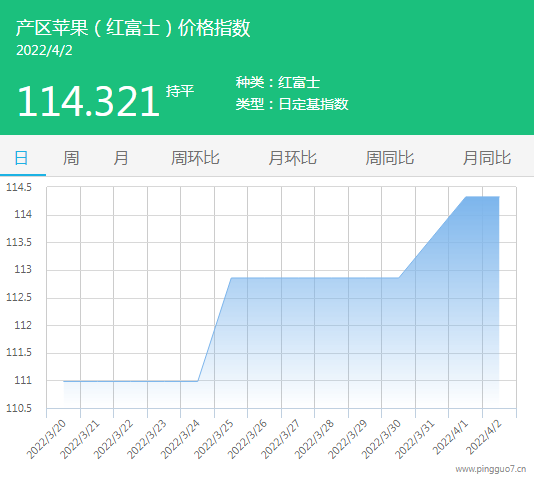Click the 2022/3/30 x-axis date label
The image size is (534, 479).
(x=381, y=439)
